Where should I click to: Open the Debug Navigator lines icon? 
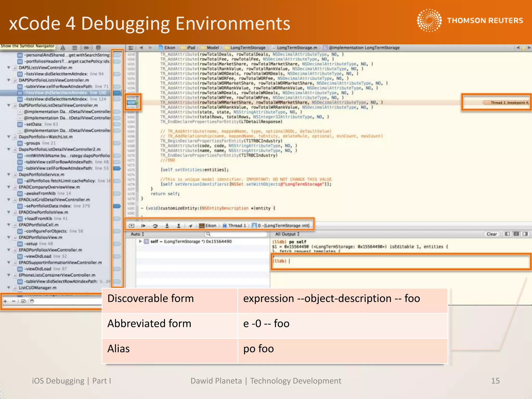click(x=75, y=48)
